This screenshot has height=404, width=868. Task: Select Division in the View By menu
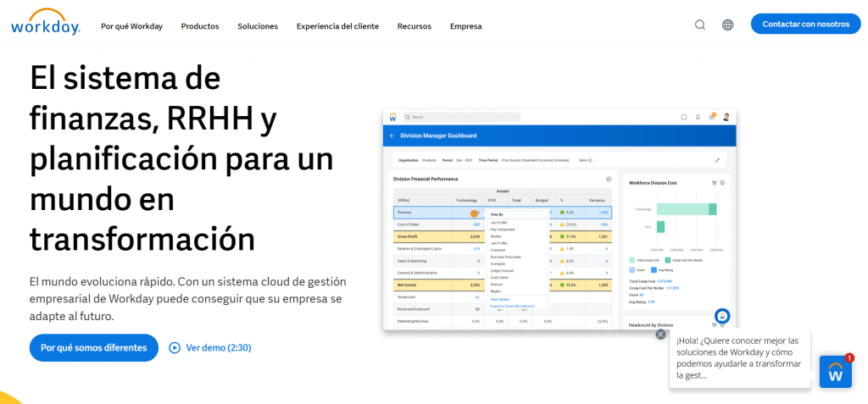pos(497,284)
